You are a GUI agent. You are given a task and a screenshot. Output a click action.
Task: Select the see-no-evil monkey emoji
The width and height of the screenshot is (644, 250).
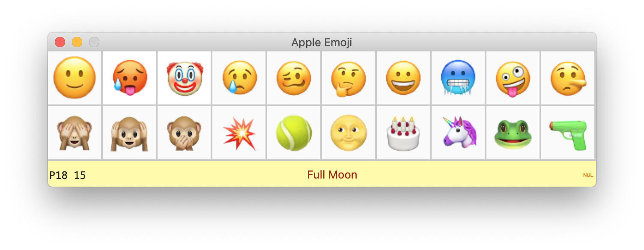coord(75,133)
